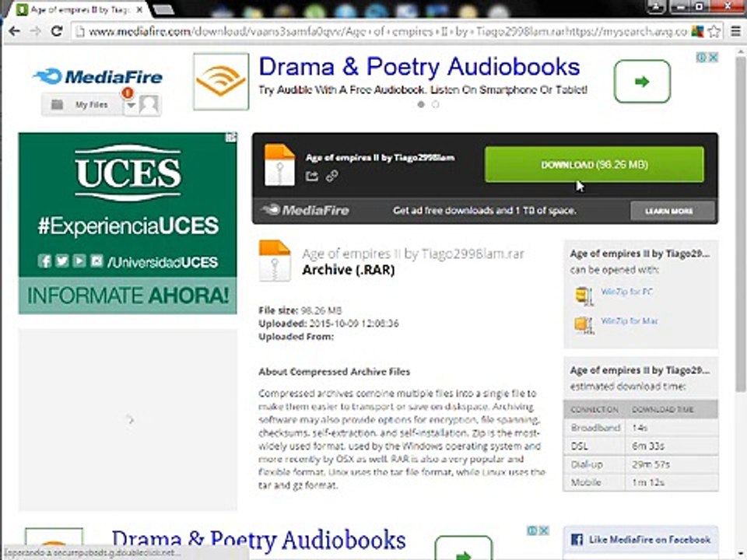
Task: Click the WinZip for Mac icon
Action: 584,325
